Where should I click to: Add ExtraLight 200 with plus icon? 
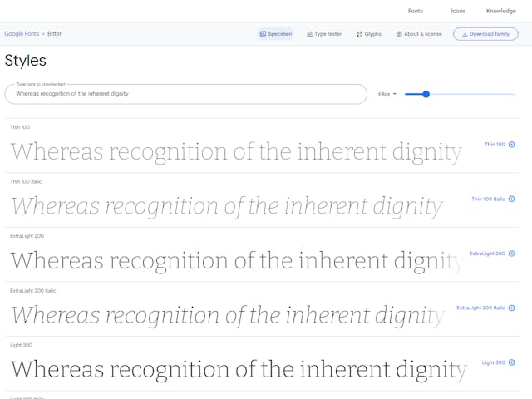click(x=512, y=254)
